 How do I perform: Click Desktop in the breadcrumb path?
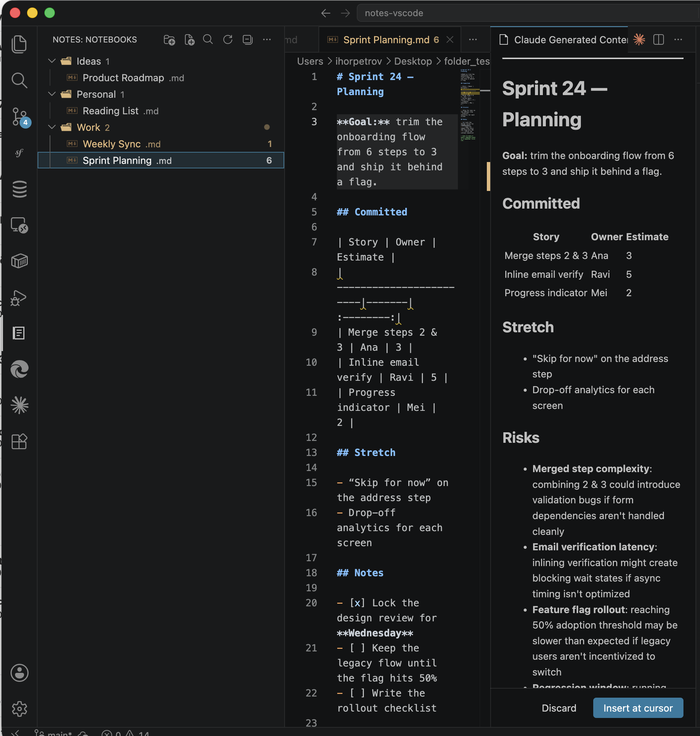[x=413, y=61]
